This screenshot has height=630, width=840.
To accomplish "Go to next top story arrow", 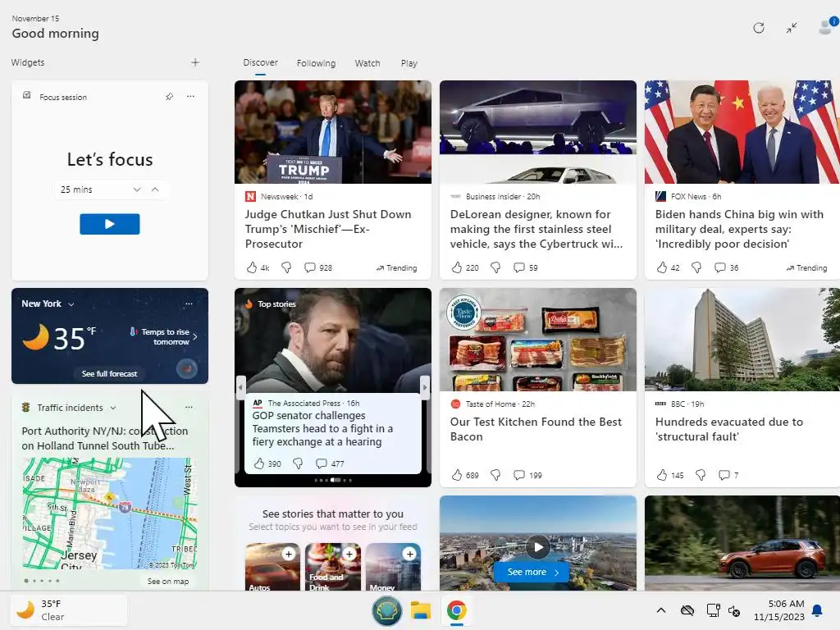I will [x=425, y=386].
